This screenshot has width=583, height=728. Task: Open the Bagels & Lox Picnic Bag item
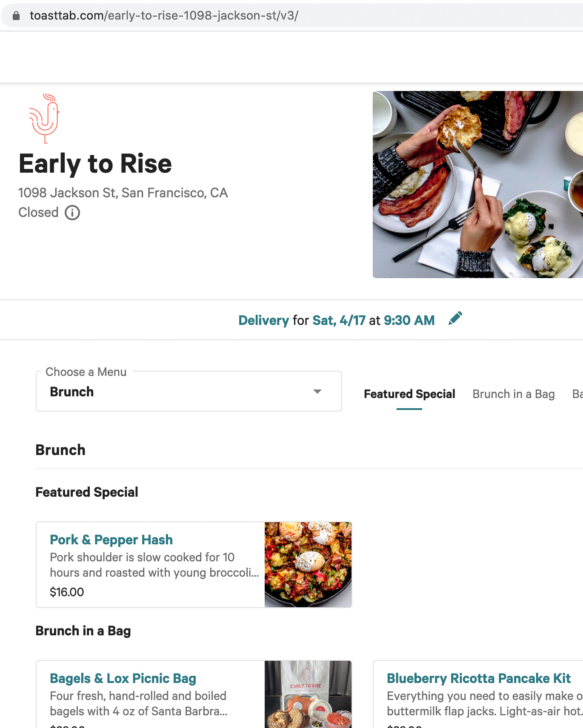[123, 678]
